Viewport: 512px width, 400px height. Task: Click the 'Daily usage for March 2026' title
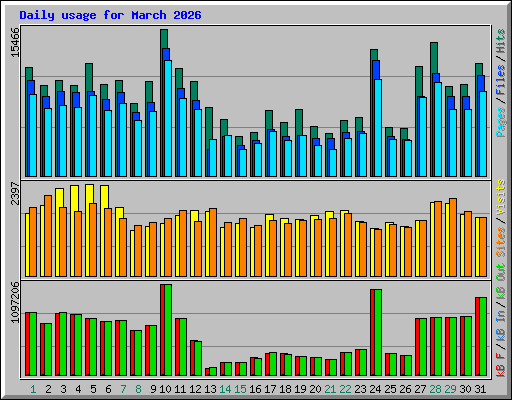(x=110, y=15)
